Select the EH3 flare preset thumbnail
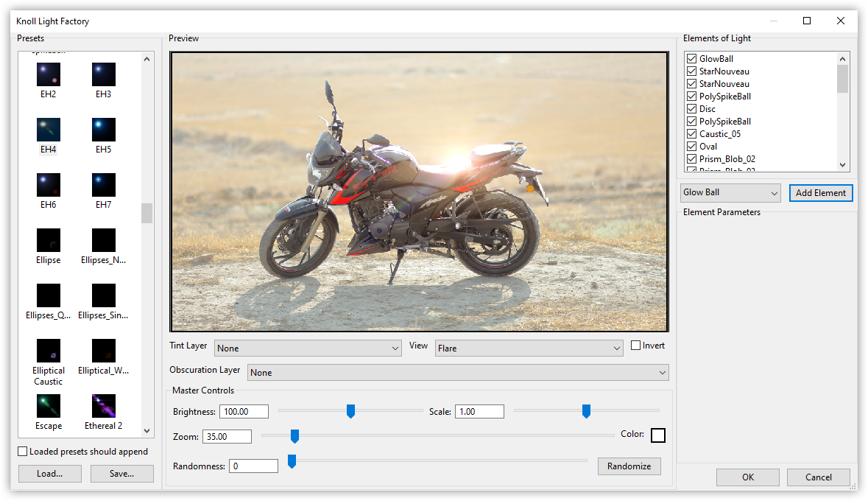Image resolution: width=868 pixels, height=501 pixels. 104,74
